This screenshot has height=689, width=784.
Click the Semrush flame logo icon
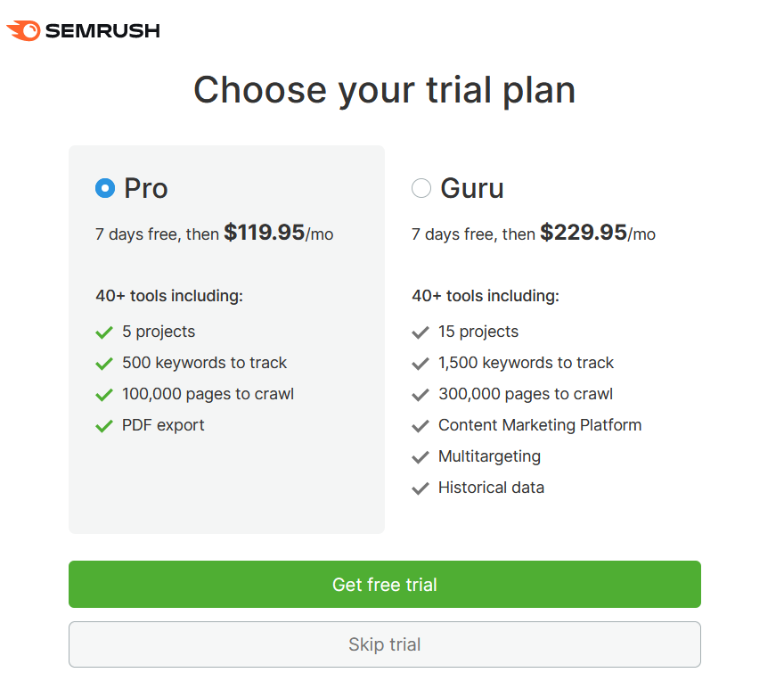[23, 30]
